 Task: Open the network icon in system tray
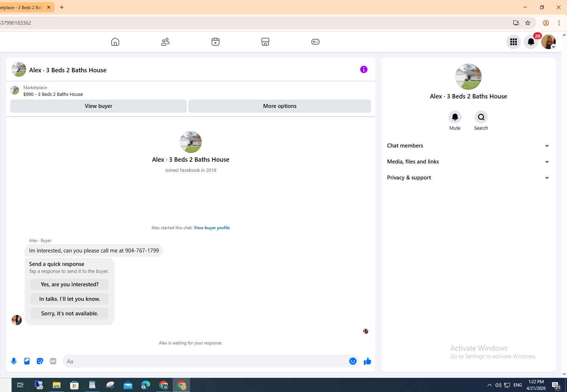(x=507, y=385)
